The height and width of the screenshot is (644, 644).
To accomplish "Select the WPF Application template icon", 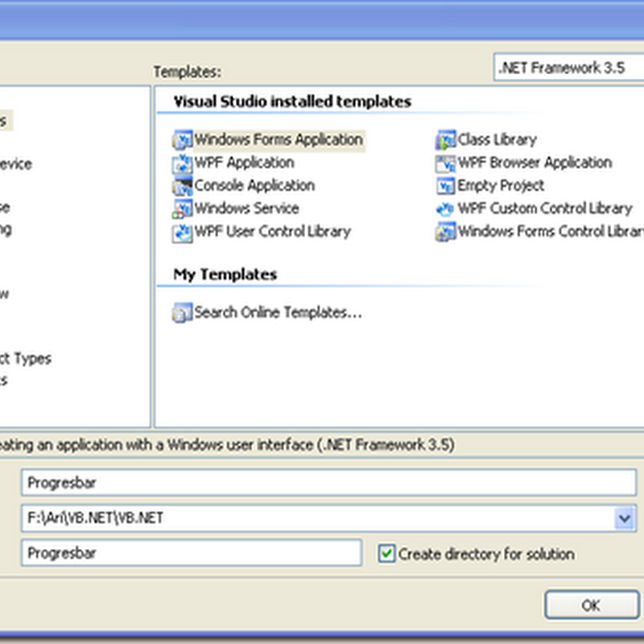I will [183, 163].
